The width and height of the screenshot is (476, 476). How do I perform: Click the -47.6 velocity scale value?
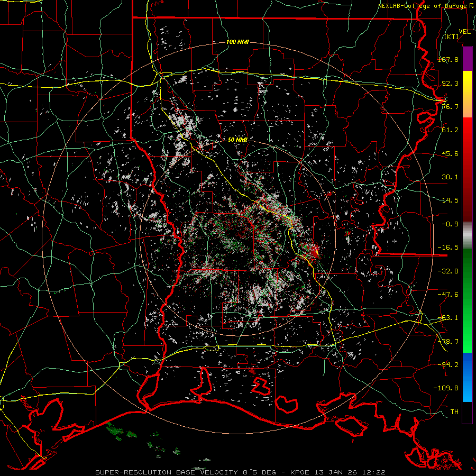pos(448,295)
